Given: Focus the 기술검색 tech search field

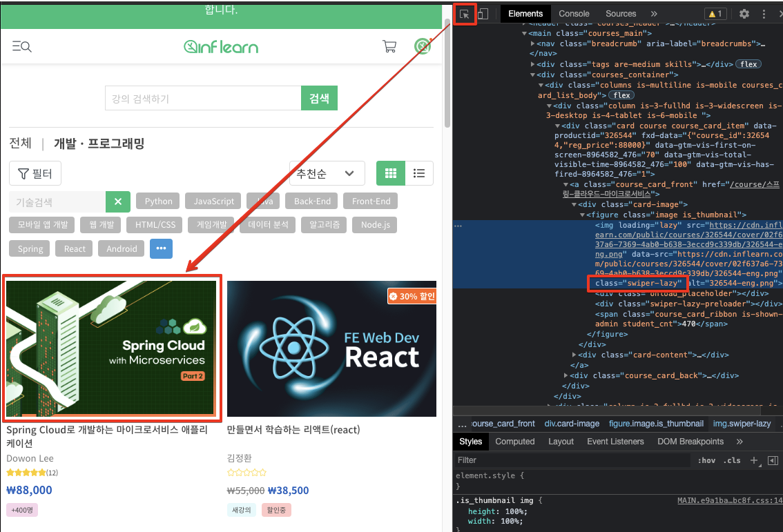Looking at the screenshot, I should tap(57, 201).
